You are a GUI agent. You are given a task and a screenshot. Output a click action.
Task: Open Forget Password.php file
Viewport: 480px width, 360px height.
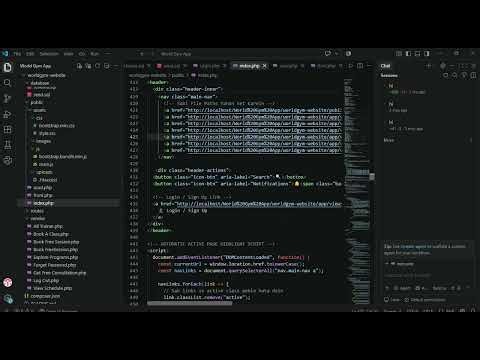(55, 265)
